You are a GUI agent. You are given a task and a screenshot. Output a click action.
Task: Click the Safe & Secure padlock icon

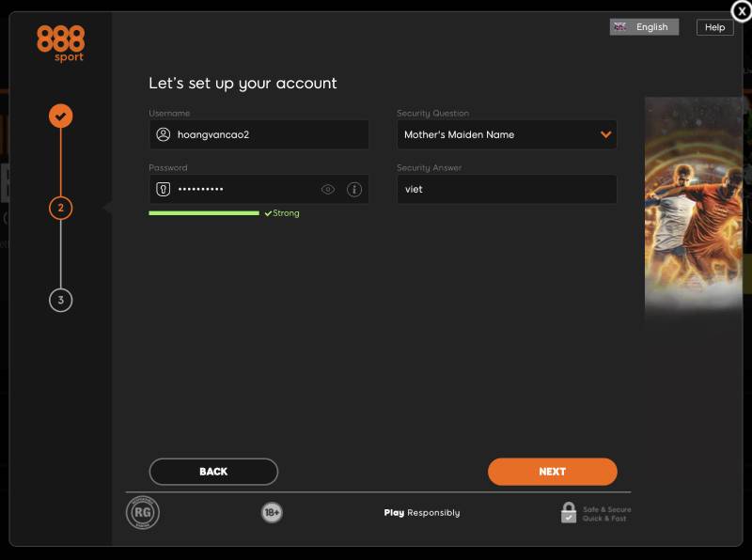(569, 512)
